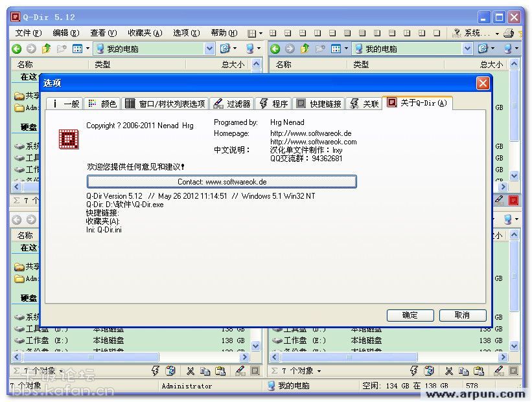Open the layout grid dropdown after 帮助 menu
This screenshot has height=402, width=532.
260,33
